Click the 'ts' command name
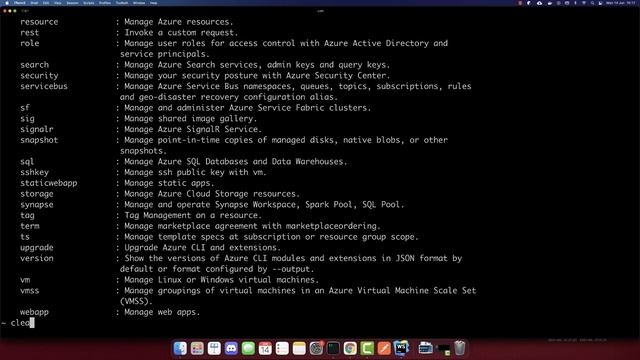 (25, 237)
